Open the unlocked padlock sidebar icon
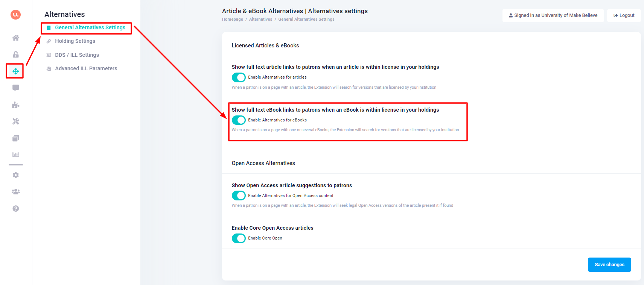Screen dimensions: 644x285 [15, 55]
